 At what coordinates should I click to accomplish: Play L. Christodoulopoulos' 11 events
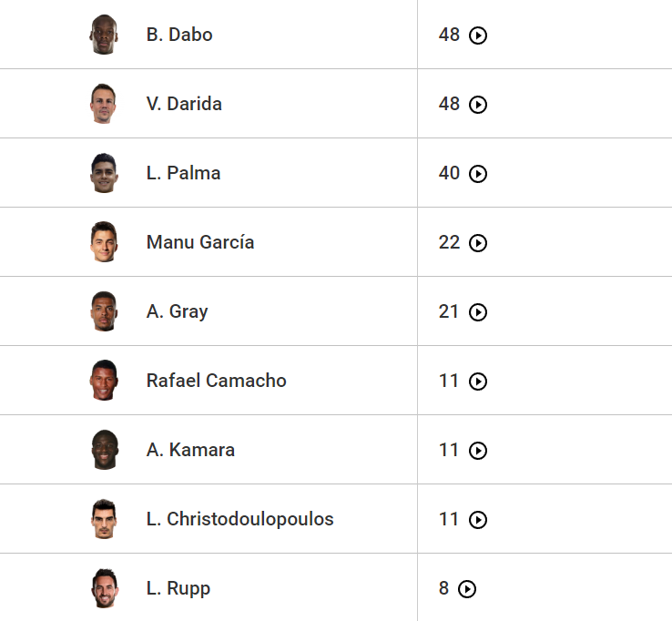[478, 520]
